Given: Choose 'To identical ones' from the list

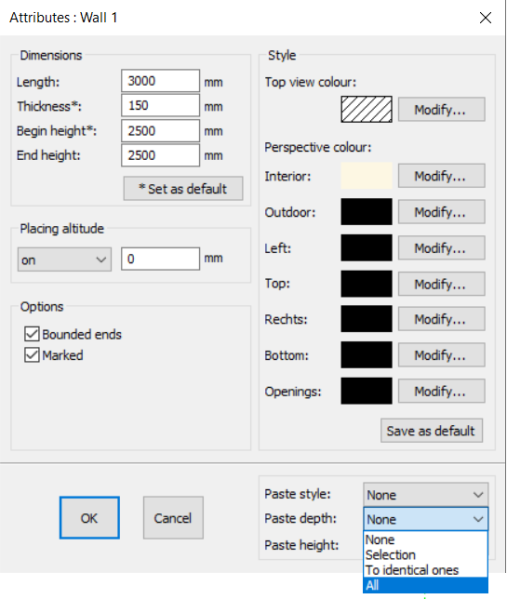Looking at the screenshot, I should [426, 570].
